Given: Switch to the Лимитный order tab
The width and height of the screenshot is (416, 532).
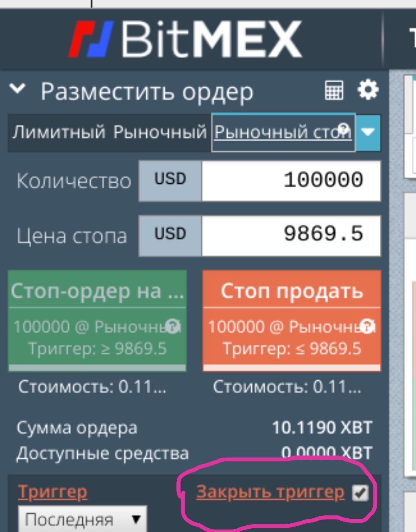Looking at the screenshot, I should click(x=59, y=132).
